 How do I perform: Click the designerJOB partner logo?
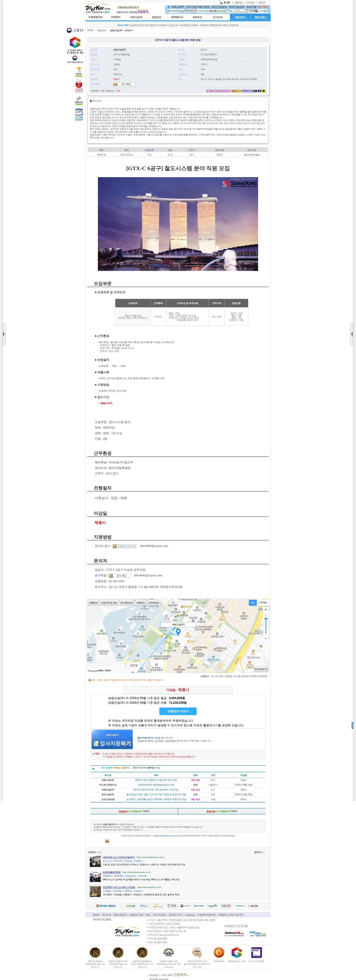226,906
